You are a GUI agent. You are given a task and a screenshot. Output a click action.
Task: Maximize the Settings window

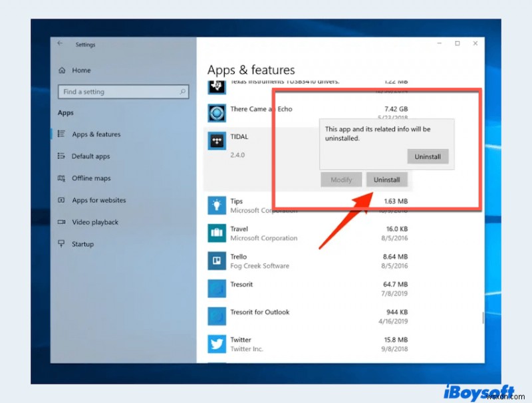458,43
